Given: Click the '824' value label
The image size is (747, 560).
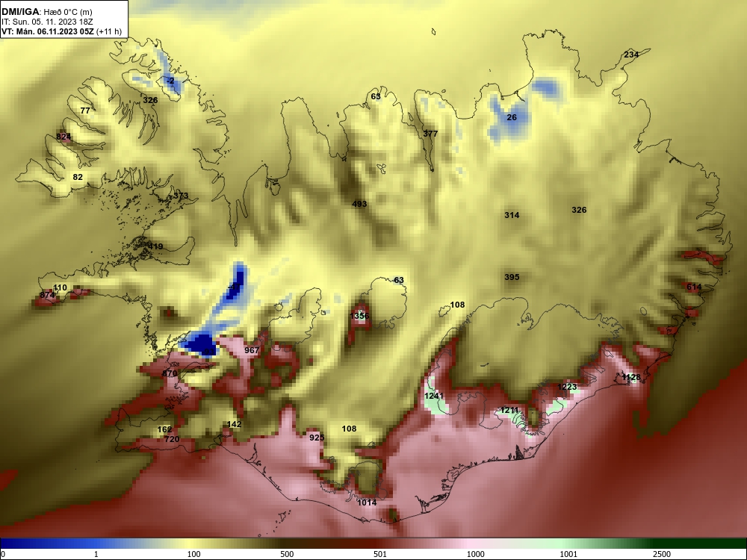Looking at the screenshot, I should point(63,137).
